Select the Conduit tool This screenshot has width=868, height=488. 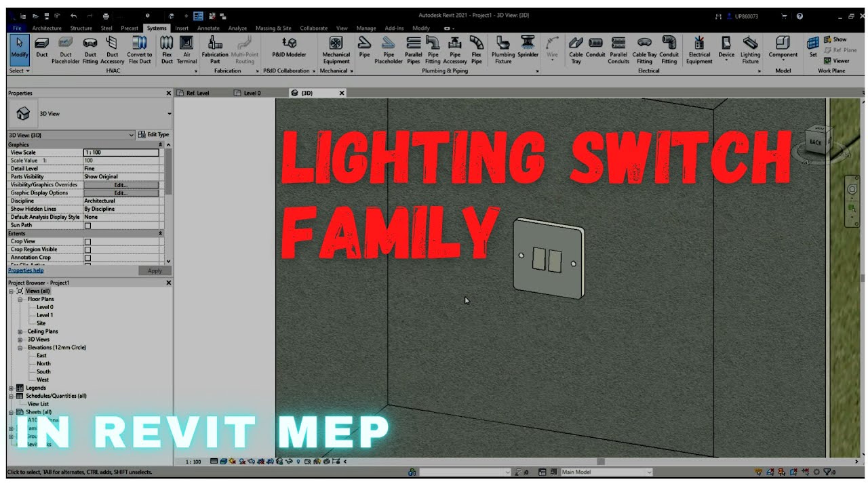tap(595, 47)
